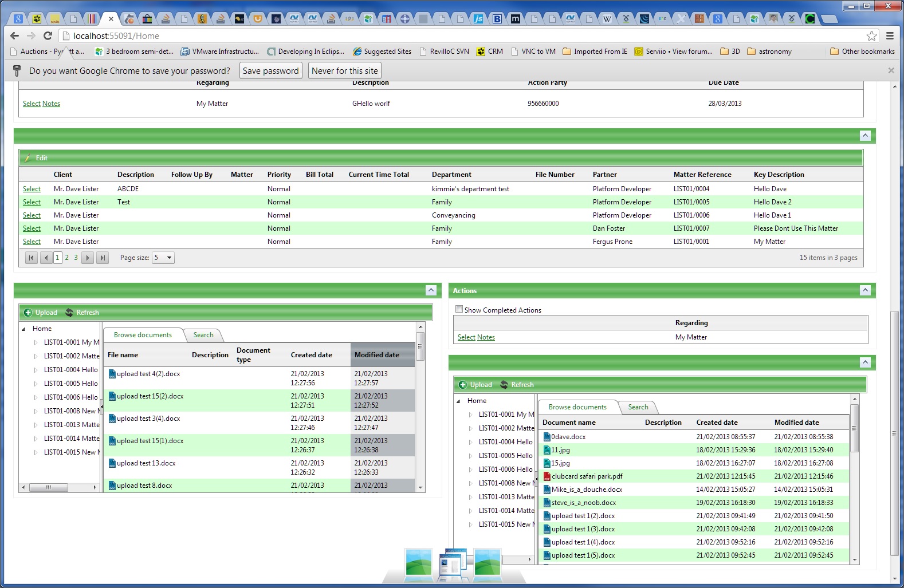Select Browse documents tab in right panel

[577, 407]
